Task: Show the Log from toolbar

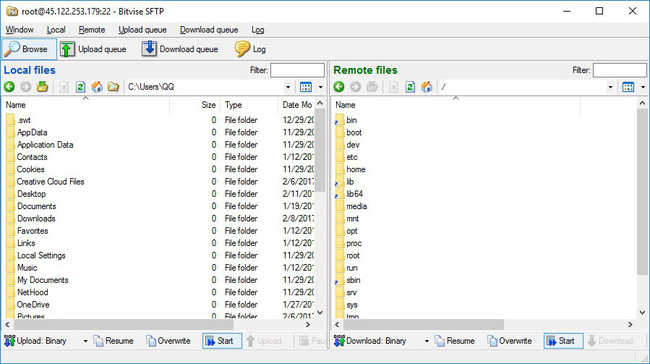Action: [250, 49]
